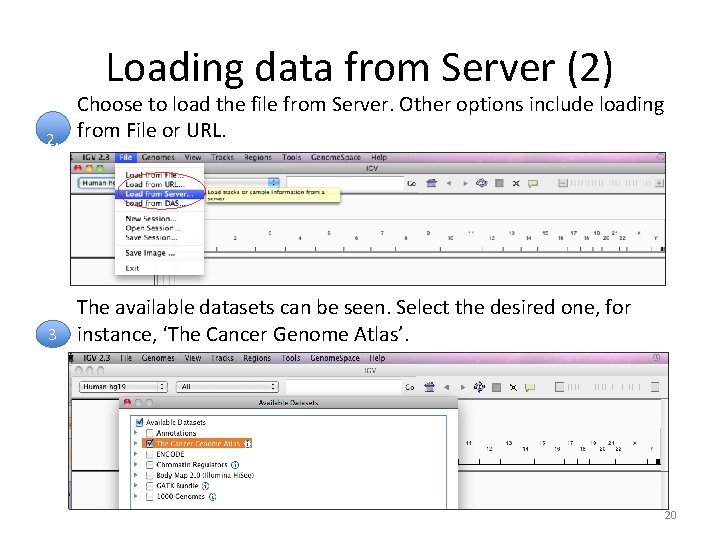Click the Forward arrow in the upper IGV toolbar
Viewport: 720px width, 540px height.
pyautogui.click(x=465, y=183)
